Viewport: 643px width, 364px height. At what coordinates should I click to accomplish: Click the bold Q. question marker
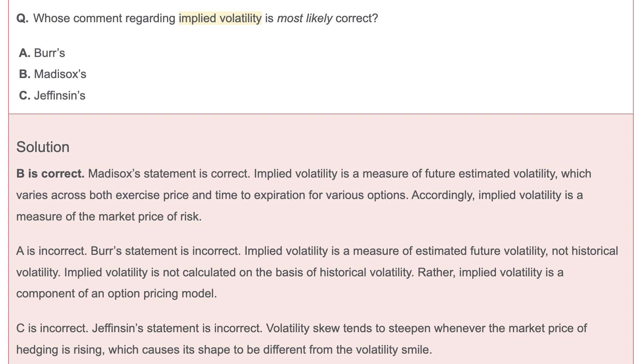click(x=23, y=18)
